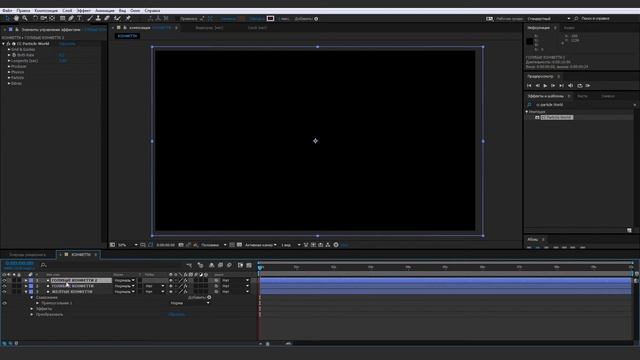This screenshot has width=640, height=360.
Task: Expand Birth Rate property
Action: tap(9, 55)
